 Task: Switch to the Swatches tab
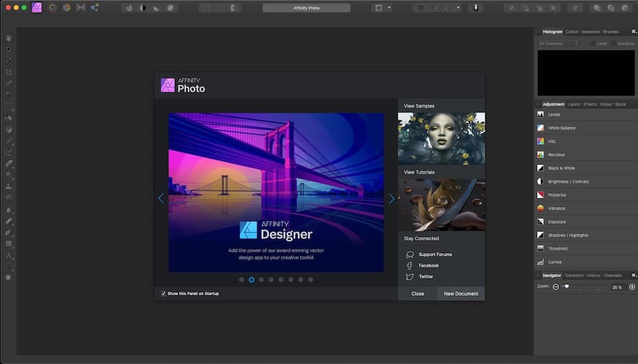(590, 32)
